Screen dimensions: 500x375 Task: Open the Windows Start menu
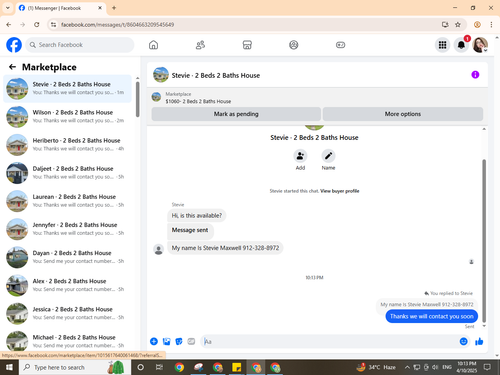9,367
